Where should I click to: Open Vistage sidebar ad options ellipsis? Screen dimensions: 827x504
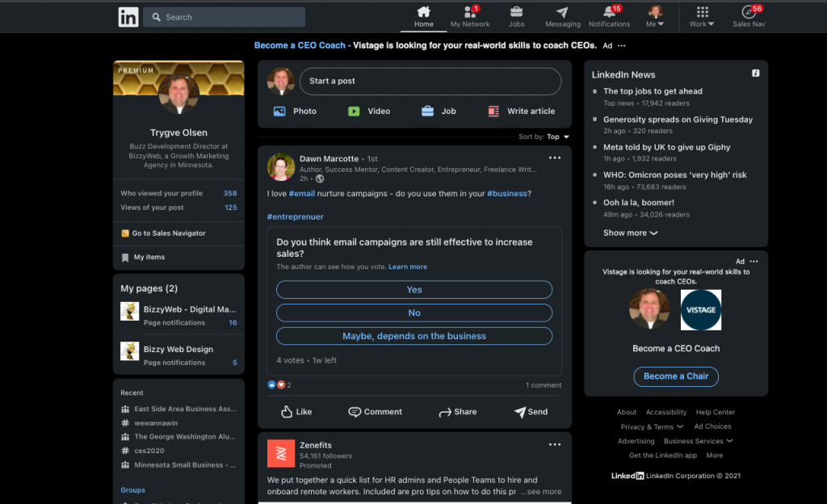(754, 262)
